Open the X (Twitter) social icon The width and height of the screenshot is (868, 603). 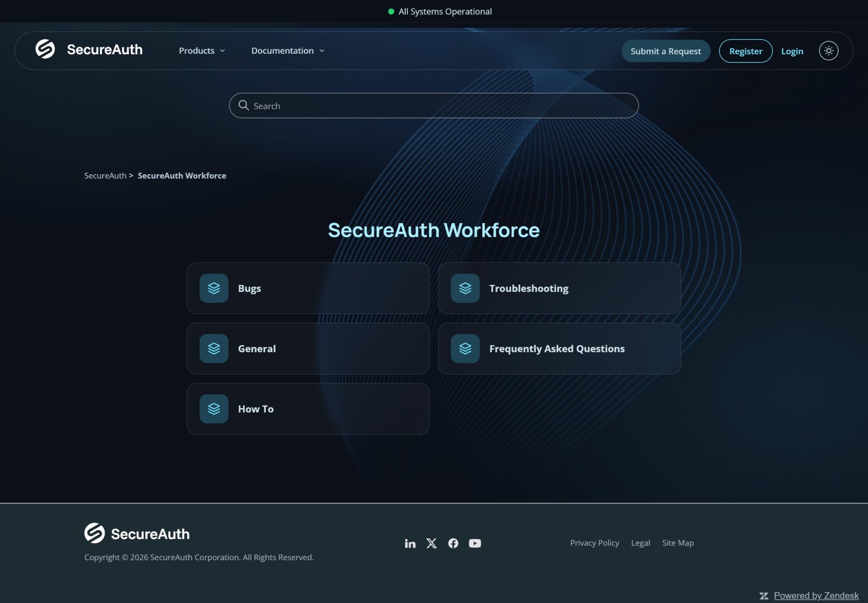tap(431, 543)
